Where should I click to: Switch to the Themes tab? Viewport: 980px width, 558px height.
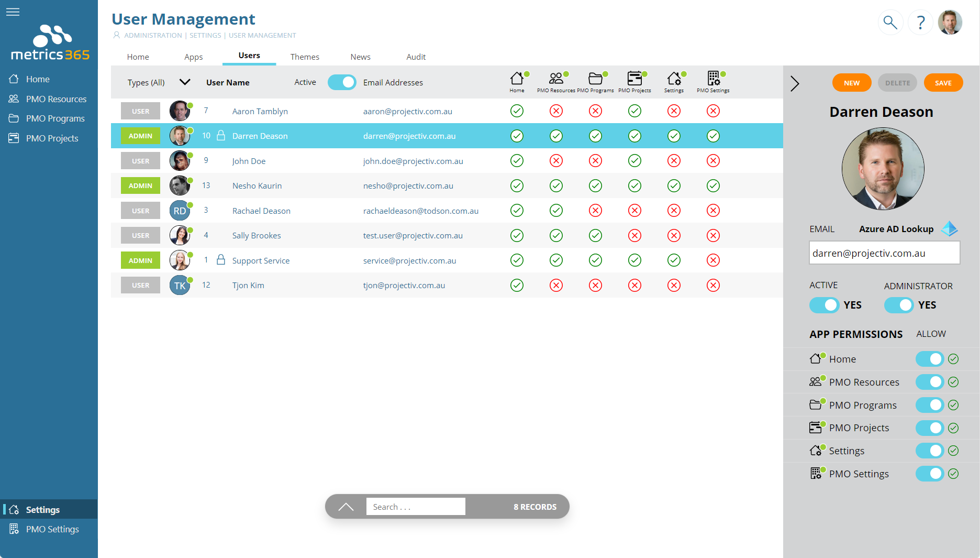pos(305,57)
